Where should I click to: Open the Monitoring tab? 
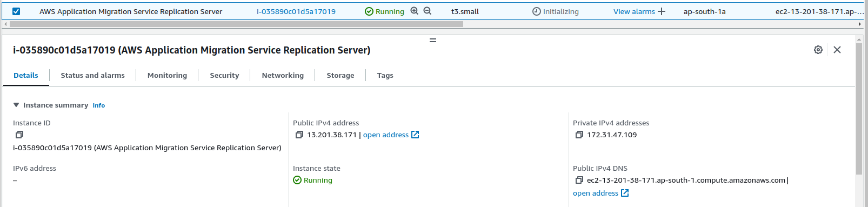click(167, 76)
